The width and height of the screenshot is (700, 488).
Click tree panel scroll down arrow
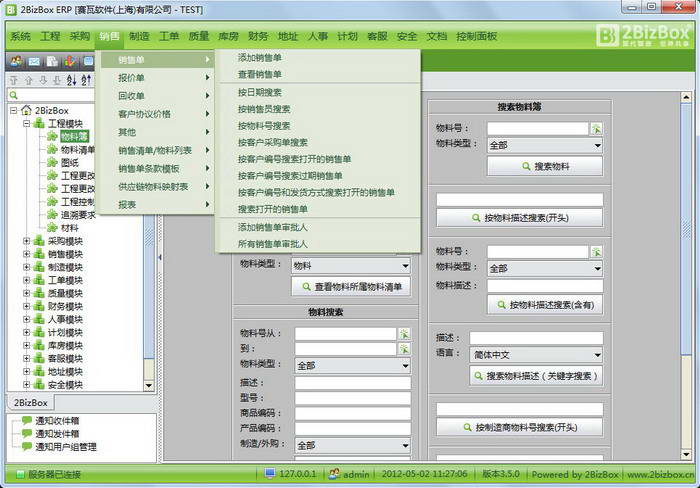[x=149, y=385]
